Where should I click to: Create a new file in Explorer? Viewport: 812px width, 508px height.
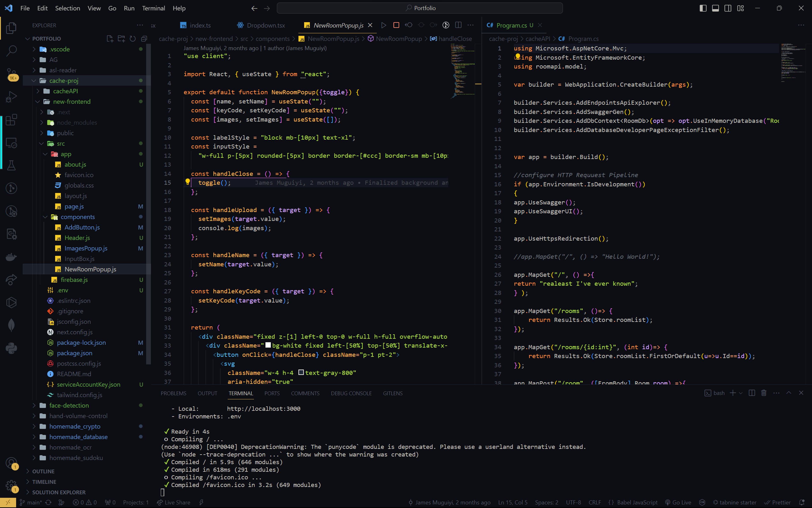(110, 39)
